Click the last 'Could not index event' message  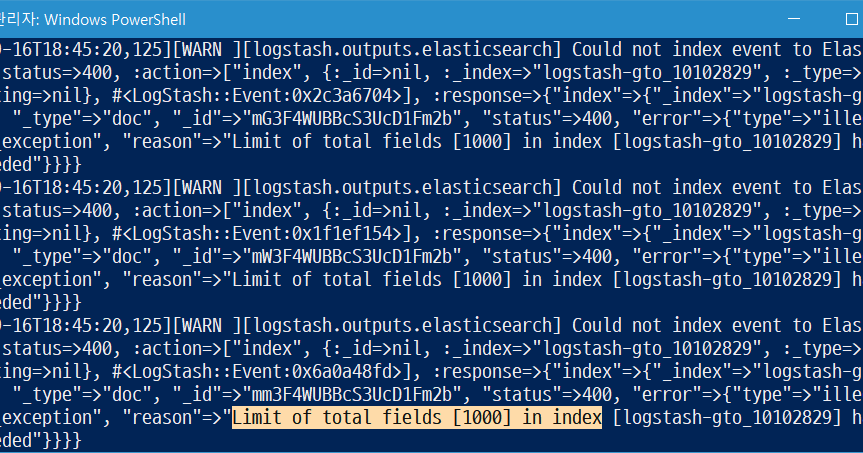coord(677,326)
